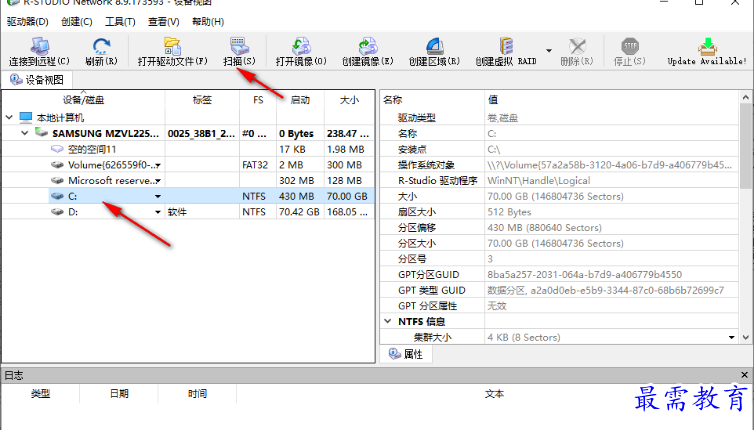Open the 集群大小 value dropdown
This screenshot has width=756, height=430.
(x=732, y=337)
